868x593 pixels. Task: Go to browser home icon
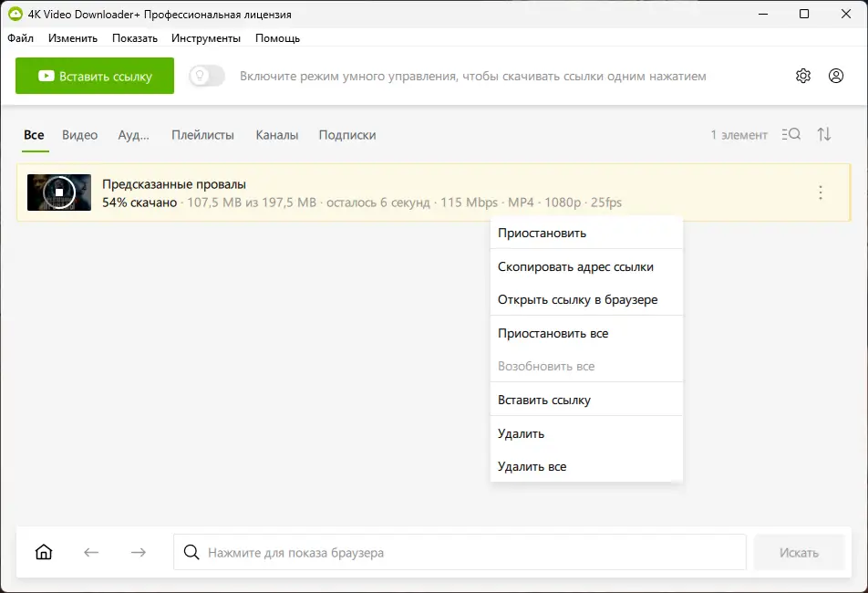pos(44,552)
